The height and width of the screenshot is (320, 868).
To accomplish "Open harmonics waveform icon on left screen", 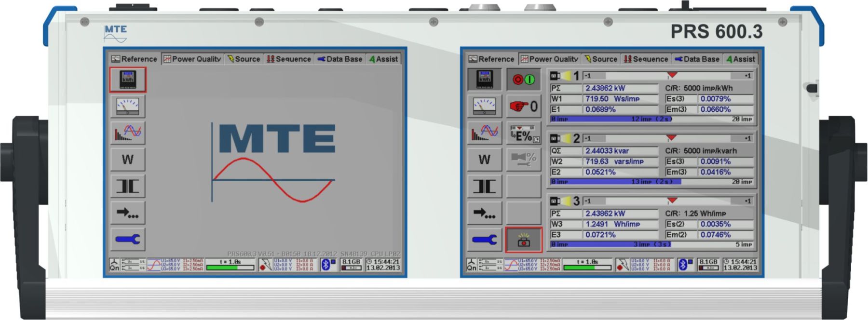I will coord(127,133).
